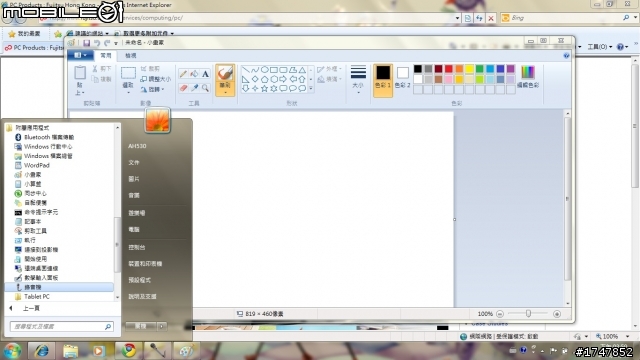
Task: Click the Paint zoom slider handle
Action: (529, 313)
